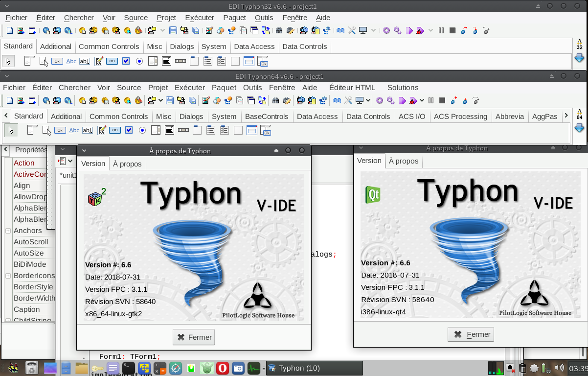Click the Stop square in Typhon64 toolbar
The width and height of the screenshot is (588, 376).
click(x=442, y=100)
